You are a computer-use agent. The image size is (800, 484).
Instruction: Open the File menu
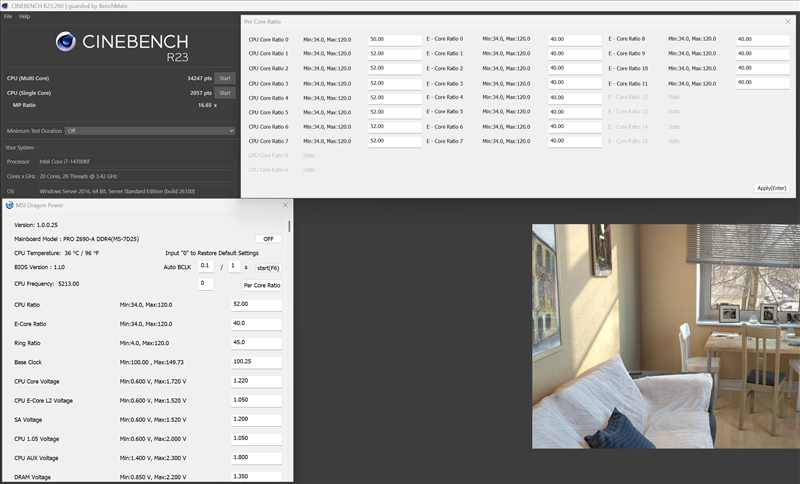[x=8, y=16]
